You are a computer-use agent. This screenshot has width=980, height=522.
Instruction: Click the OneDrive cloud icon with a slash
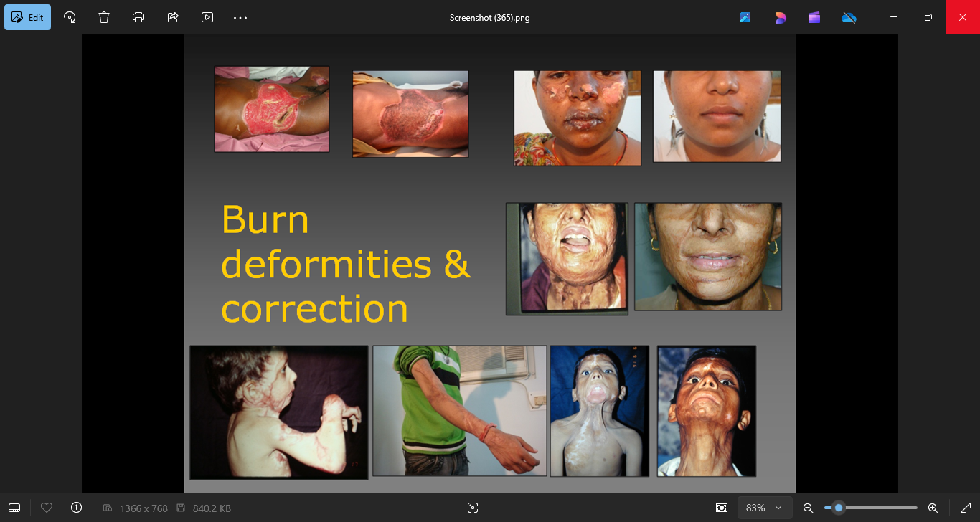pos(849,17)
